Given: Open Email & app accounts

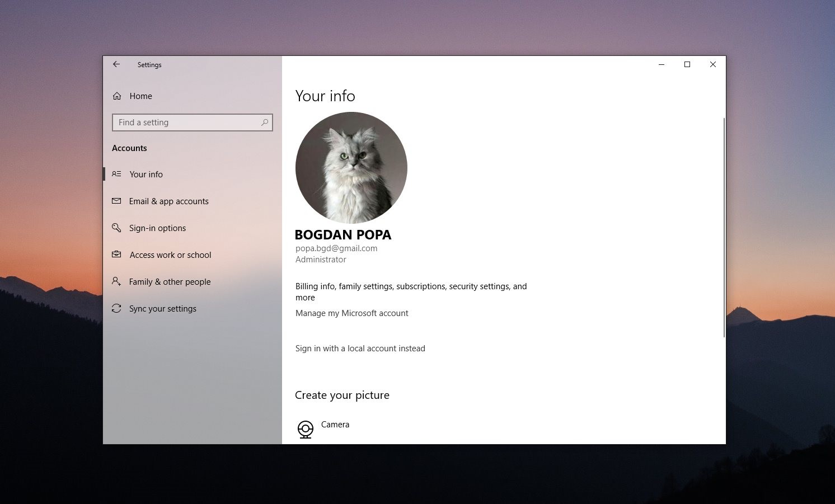Looking at the screenshot, I should tap(193, 201).
